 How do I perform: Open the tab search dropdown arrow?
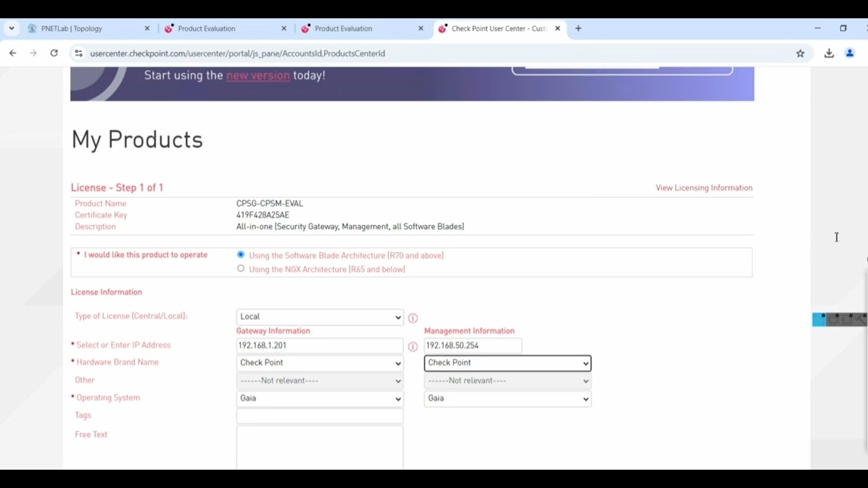coord(12,28)
